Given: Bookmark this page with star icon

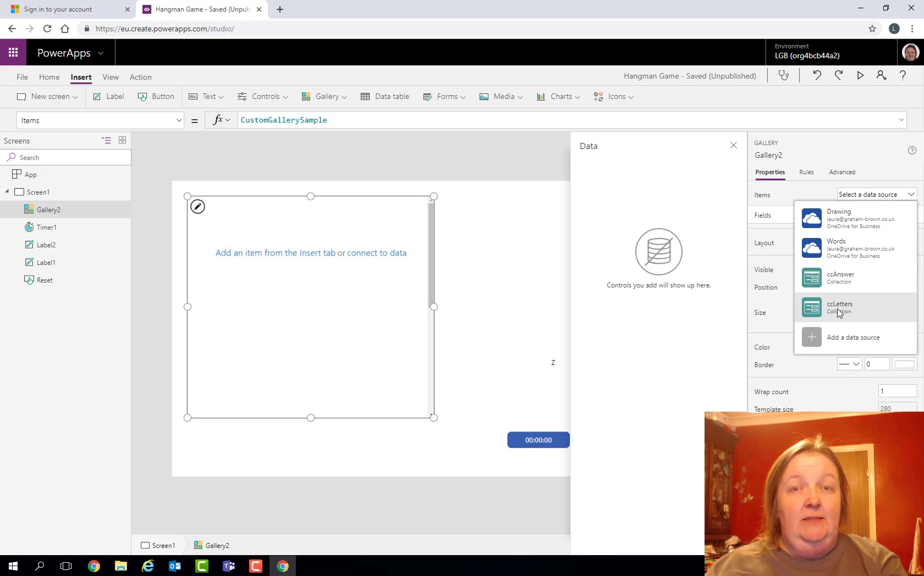Looking at the screenshot, I should (872, 29).
